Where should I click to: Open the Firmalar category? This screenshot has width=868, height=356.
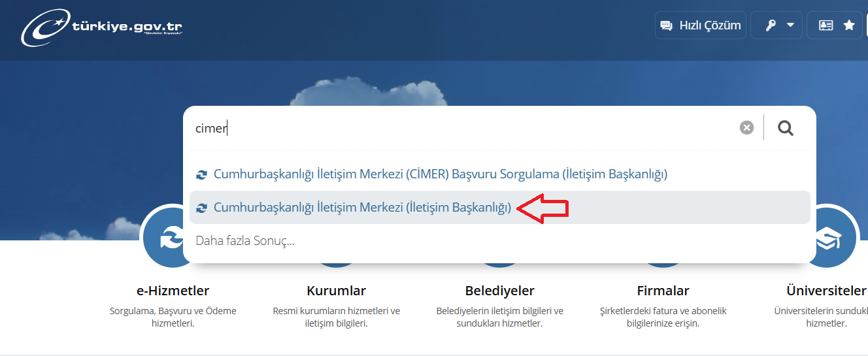[663, 291]
